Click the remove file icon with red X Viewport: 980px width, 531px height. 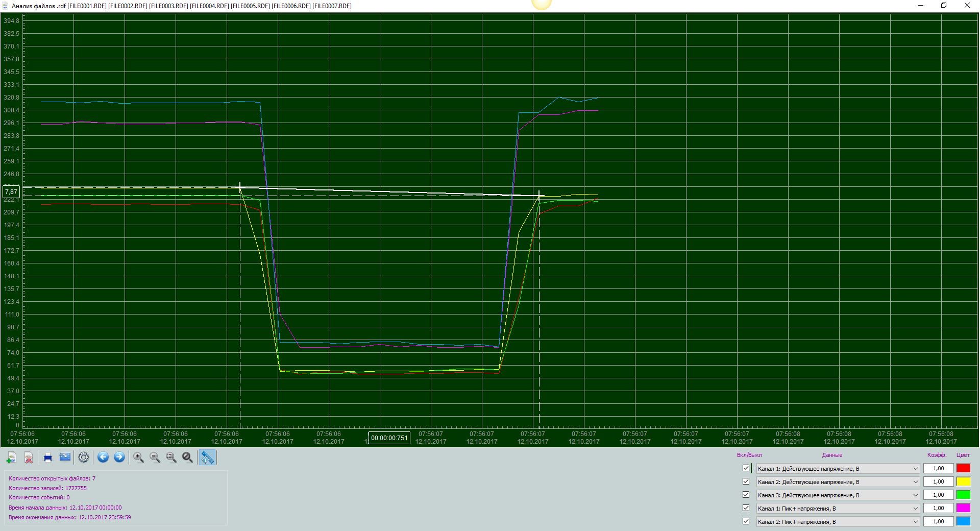pos(29,457)
